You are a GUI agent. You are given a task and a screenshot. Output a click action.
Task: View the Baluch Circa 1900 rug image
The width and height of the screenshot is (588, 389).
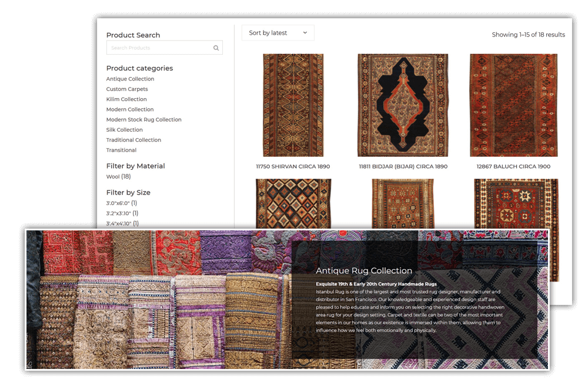point(513,105)
